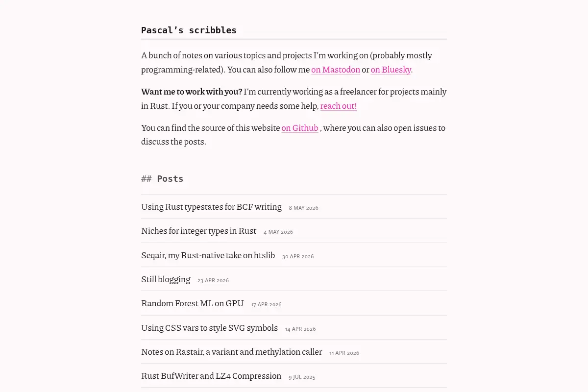
Task: Open "Random Forest ML on GPU" post
Action: pyautogui.click(x=193, y=303)
